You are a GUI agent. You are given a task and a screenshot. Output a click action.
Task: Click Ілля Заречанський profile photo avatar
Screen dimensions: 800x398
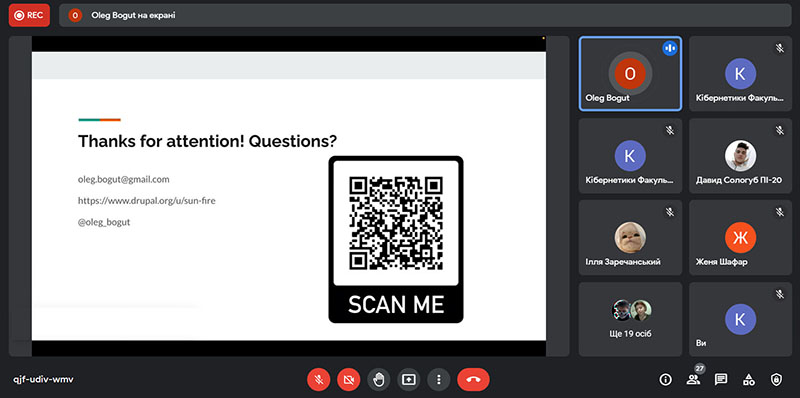(630, 238)
